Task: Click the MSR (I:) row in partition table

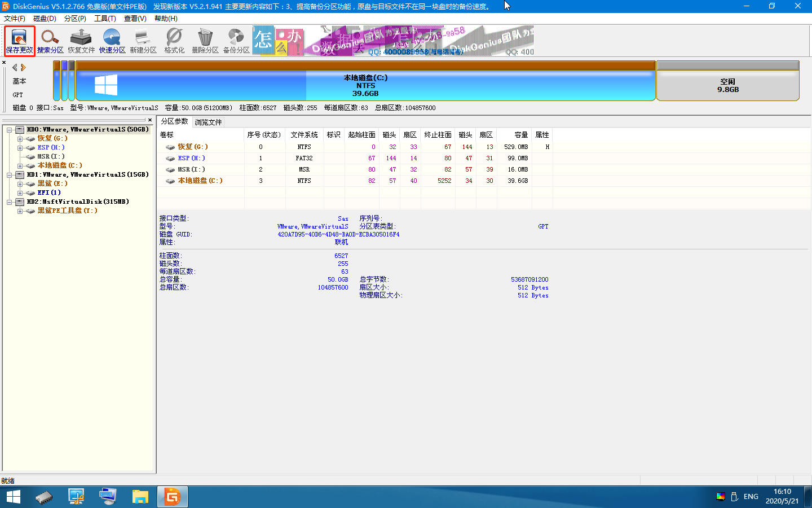Action: [355, 169]
